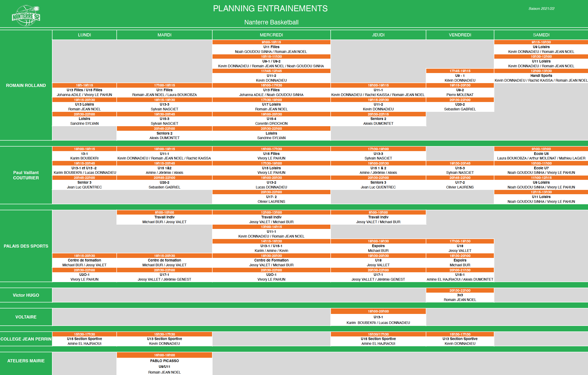Image resolution: width=588 pixels, height=375 pixels.
Task: Click the Victor HUGO venue label
Action: pyautogui.click(x=26, y=295)
